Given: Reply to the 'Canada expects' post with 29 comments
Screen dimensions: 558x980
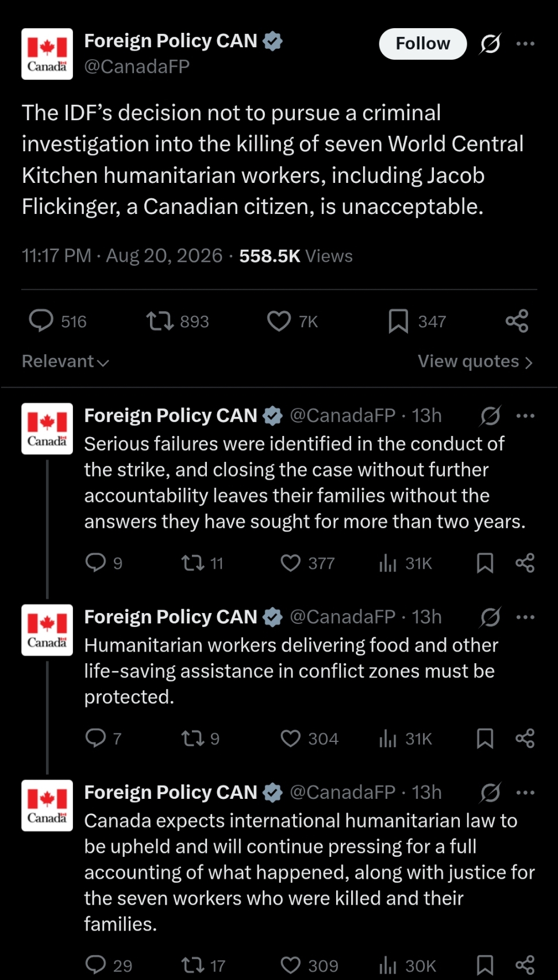Looking at the screenshot, I should click(109, 965).
